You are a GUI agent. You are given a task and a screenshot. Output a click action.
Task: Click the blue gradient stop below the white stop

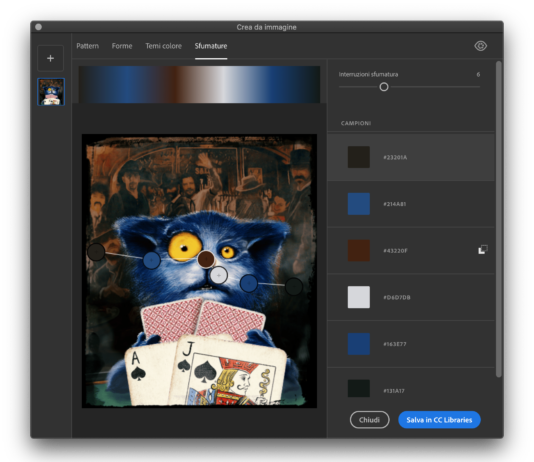coord(249,283)
